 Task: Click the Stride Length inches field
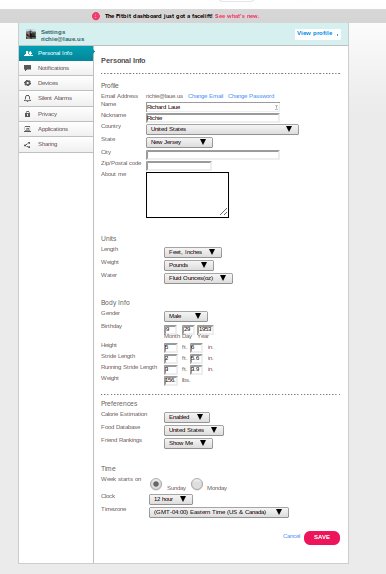pyautogui.click(x=196, y=358)
